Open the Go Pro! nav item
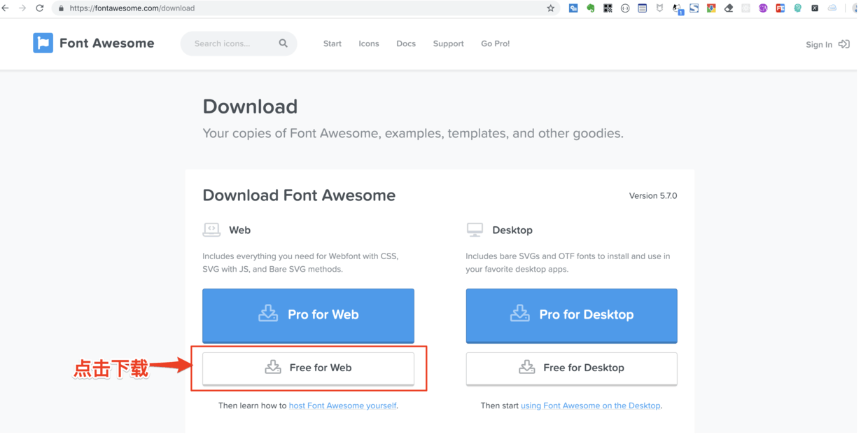868x444 pixels. coord(496,43)
